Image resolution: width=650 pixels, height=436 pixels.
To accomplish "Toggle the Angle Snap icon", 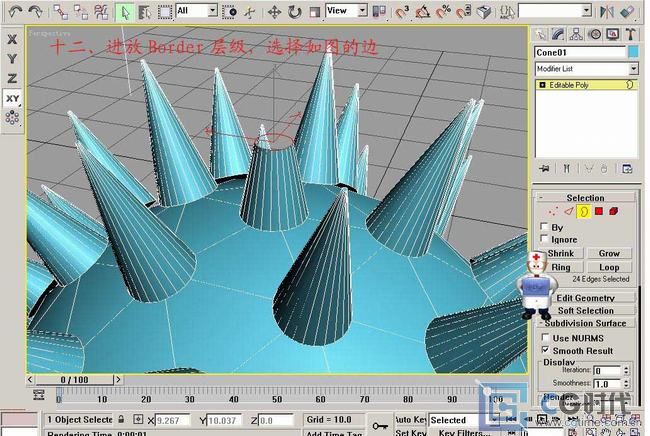I will point(422,12).
